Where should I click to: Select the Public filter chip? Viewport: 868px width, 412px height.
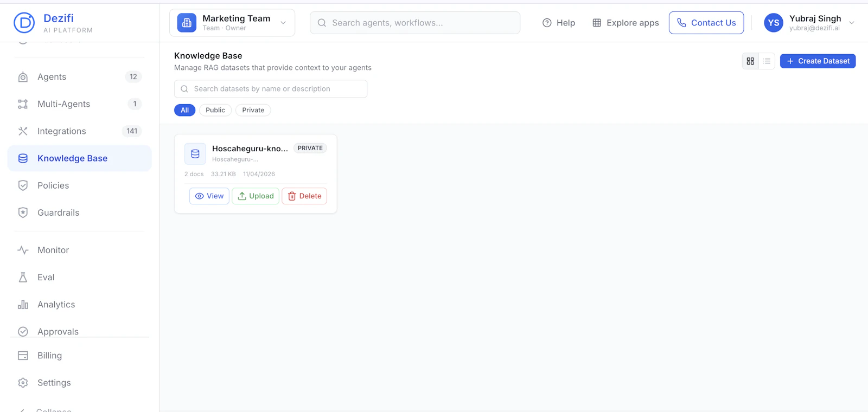pos(215,110)
